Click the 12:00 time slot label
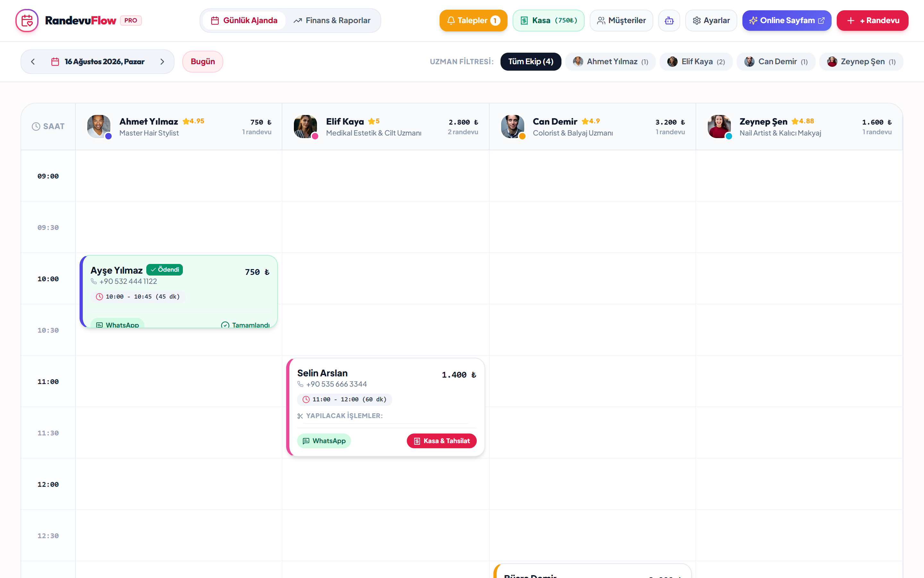924x578 pixels. click(48, 485)
